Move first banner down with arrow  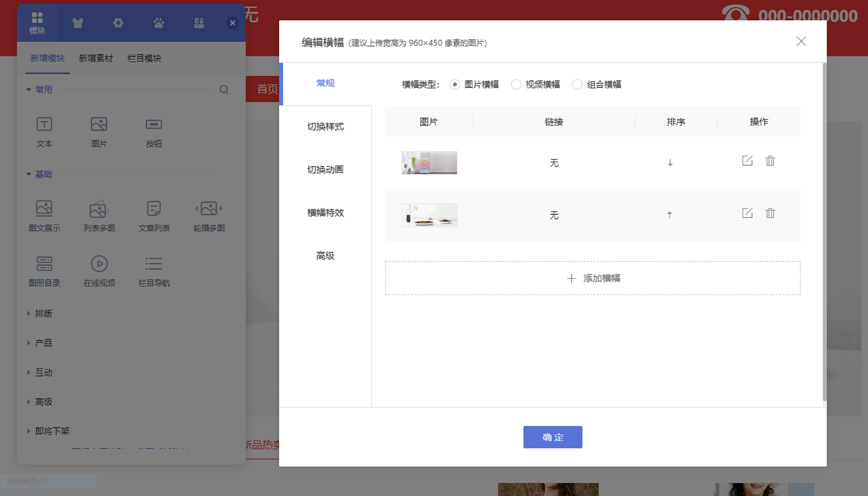(x=670, y=163)
